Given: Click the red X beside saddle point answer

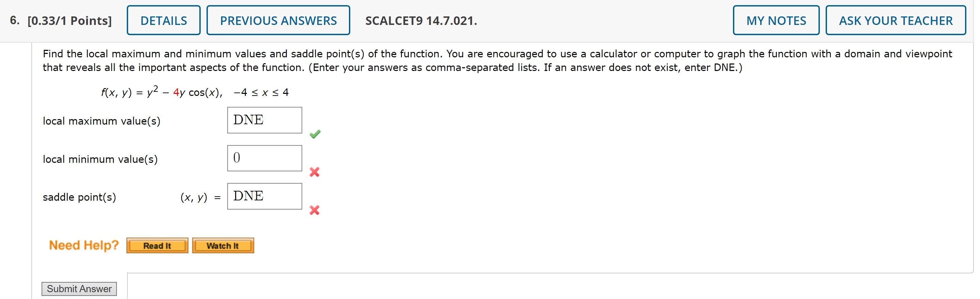Looking at the screenshot, I should (x=315, y=210).
